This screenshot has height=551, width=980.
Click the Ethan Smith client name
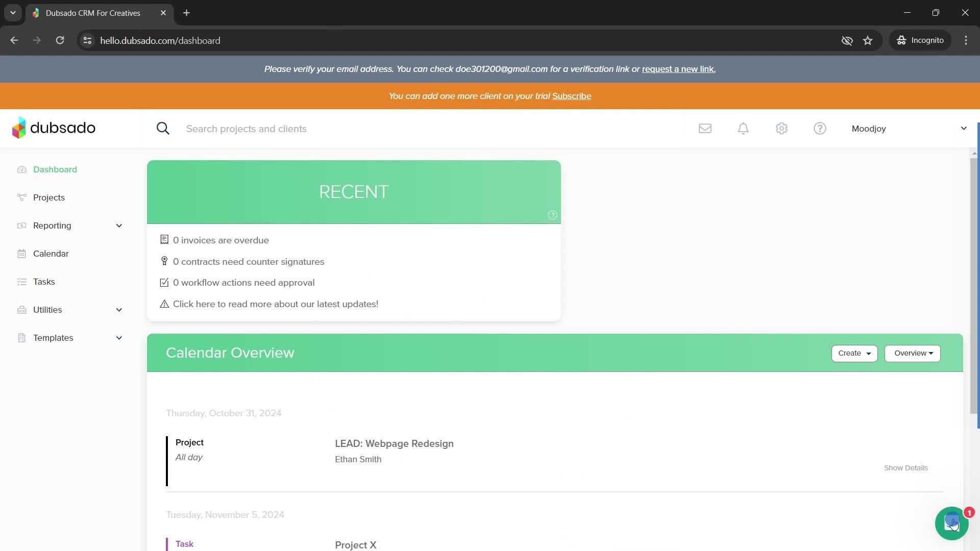pos(358,459)
